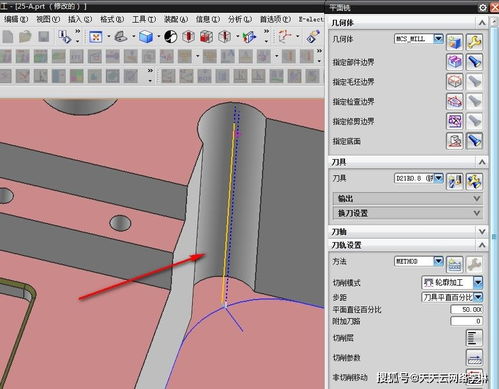Viewport: 499px width, 389px height.
Task: Open dropdown arrow next to Fit view icon
Action: coord(109,36)
